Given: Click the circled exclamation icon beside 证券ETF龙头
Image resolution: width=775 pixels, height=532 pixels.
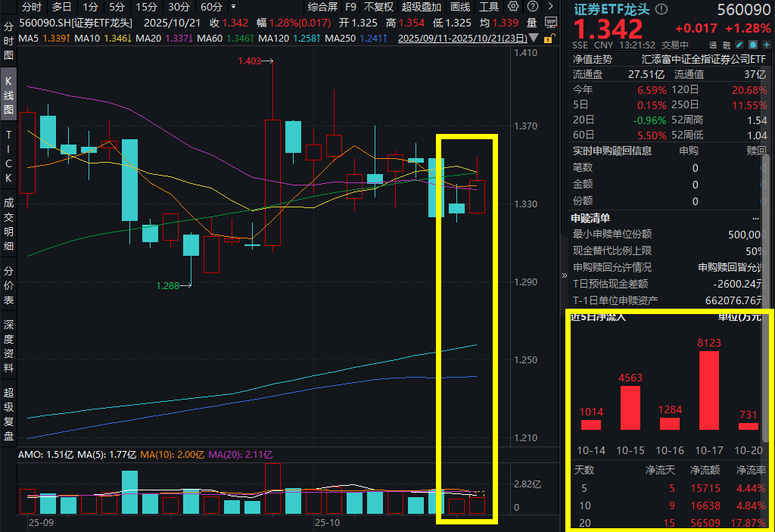Looking at the screenshot, I should pyautogui.click(x=662, y=8).
